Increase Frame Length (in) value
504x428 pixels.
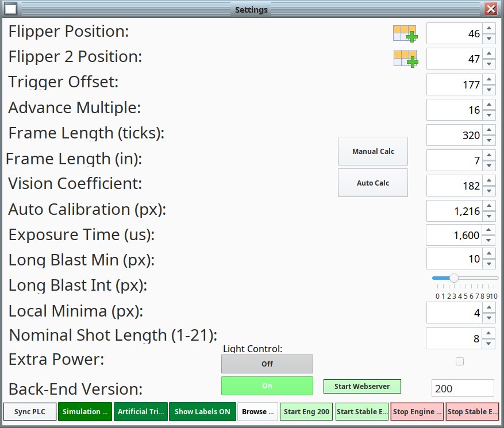489,155
